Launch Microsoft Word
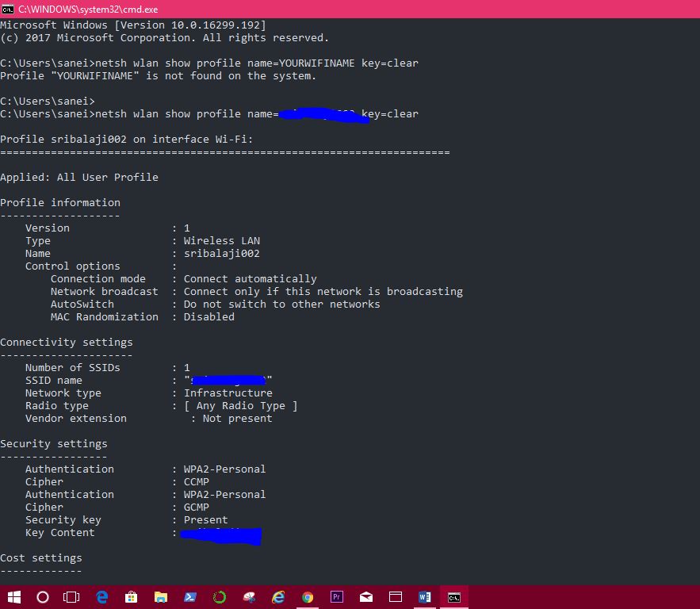700x609 pixels. tap(424, 597)
